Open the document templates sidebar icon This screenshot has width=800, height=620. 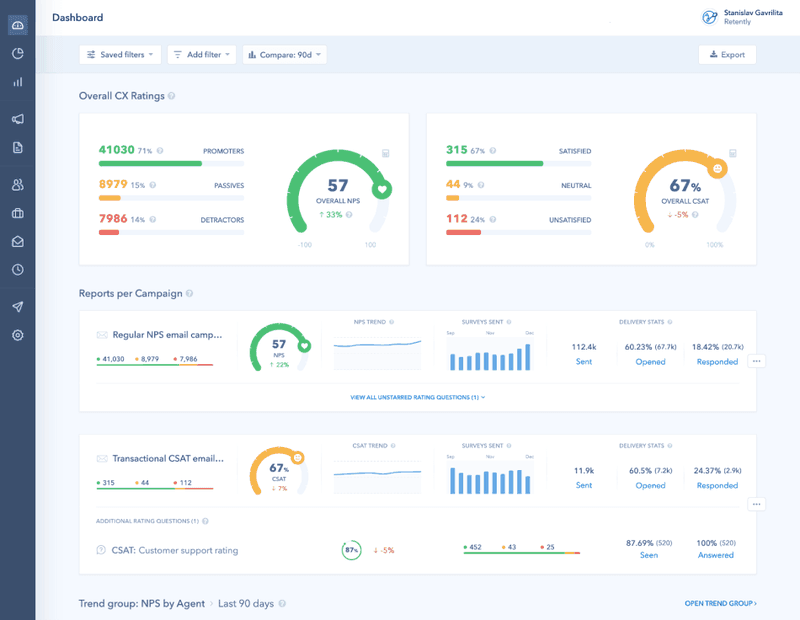(17, 146)
